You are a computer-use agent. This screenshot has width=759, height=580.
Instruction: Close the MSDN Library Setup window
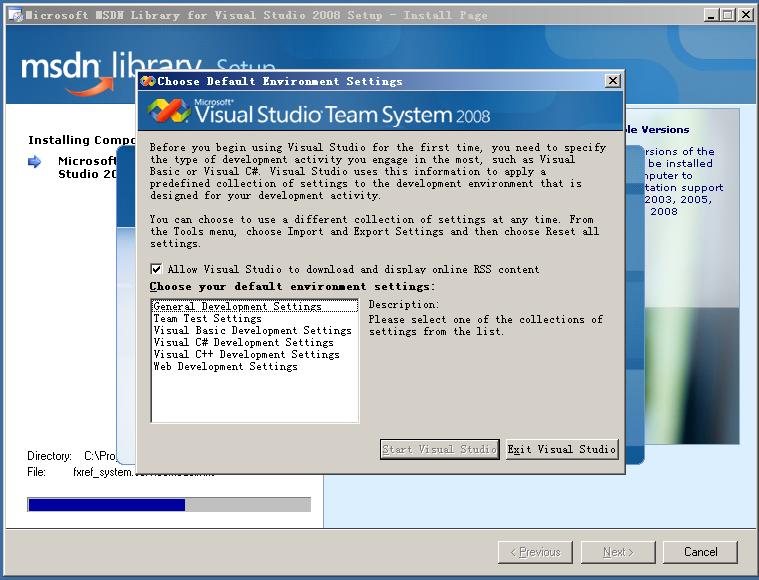point(745,15)
